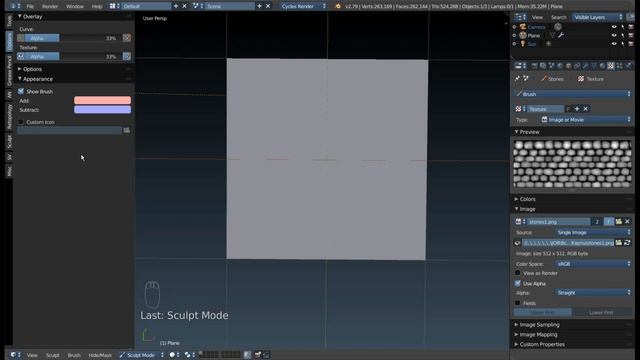Hide the Plane with its eye icon
Image resolution: width=640 pixels, height=360 pixels.
pos(614,36)
